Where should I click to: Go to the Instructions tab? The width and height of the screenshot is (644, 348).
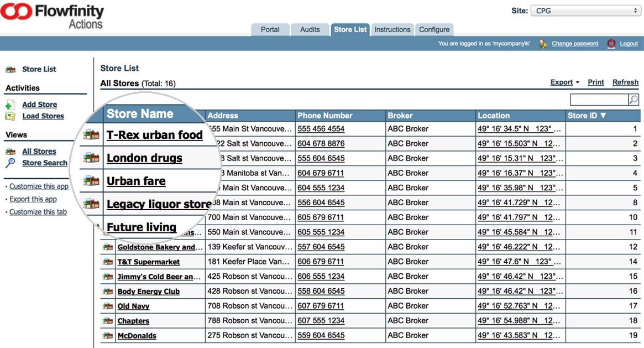tap(392, 30)
